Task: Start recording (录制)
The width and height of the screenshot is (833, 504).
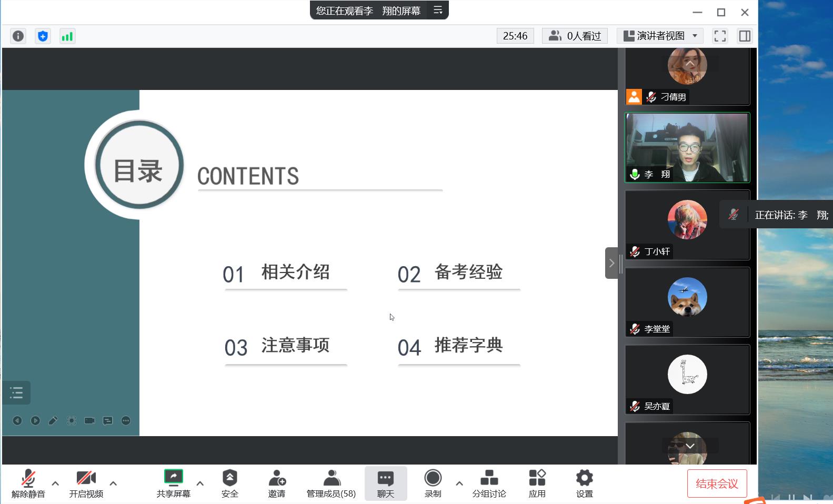Action: tap(433, 483)
